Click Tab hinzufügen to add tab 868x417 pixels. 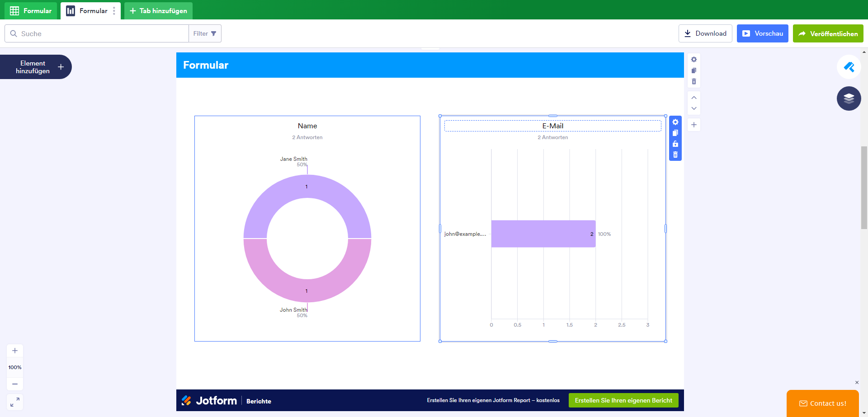coord(158,11)
